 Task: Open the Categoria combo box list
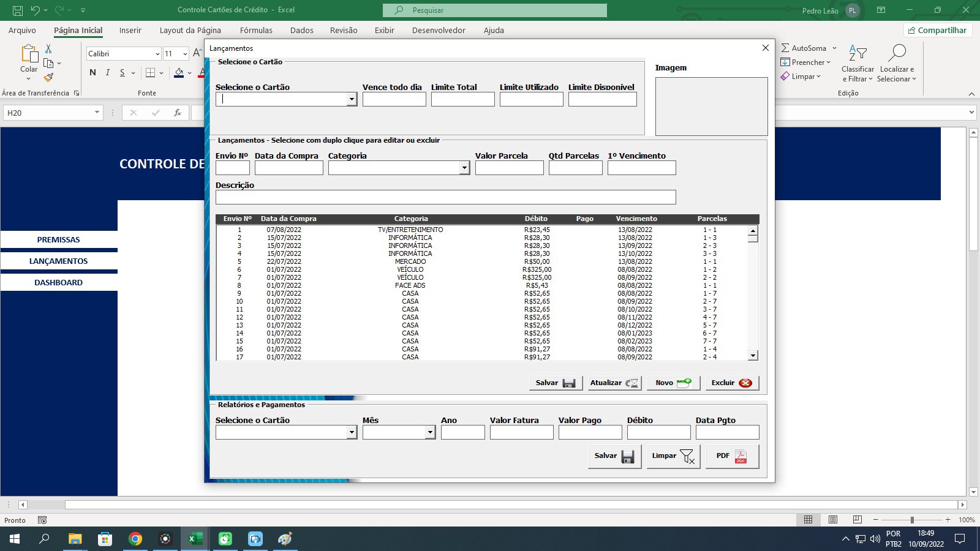tap(464, 168)
